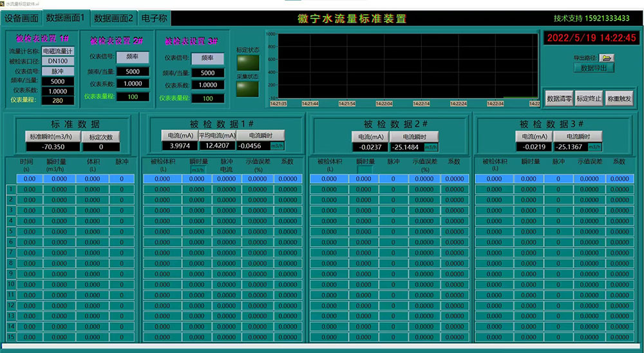The width and height of the screenshot is (644, 353).
Task: Open the 仪表信号 频率 selector in 被检表设置 2#
Action: [132, 57]
